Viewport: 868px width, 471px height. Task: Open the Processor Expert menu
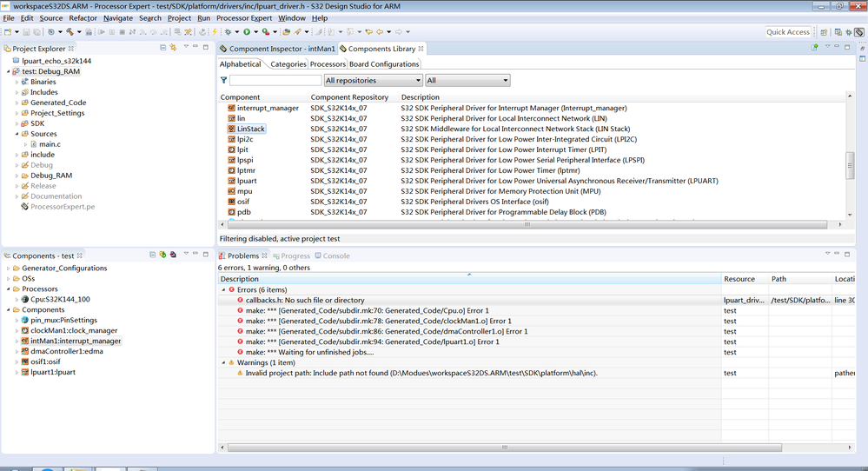244,18
